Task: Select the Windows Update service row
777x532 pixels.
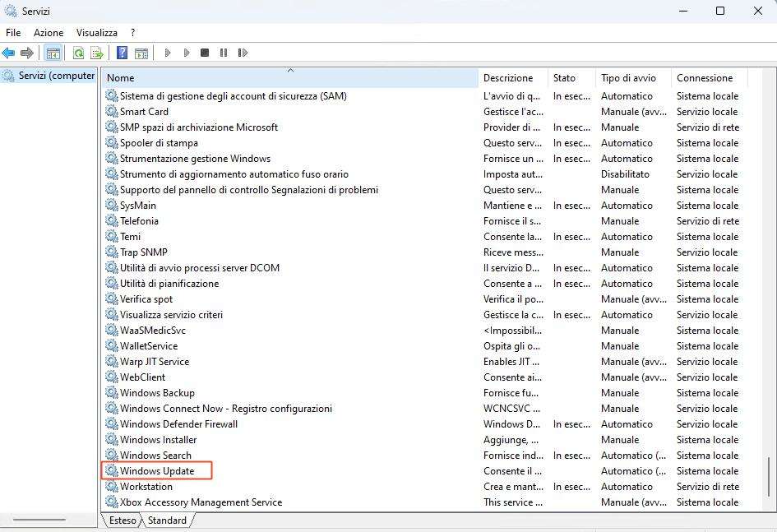Action: click(157, 471)
